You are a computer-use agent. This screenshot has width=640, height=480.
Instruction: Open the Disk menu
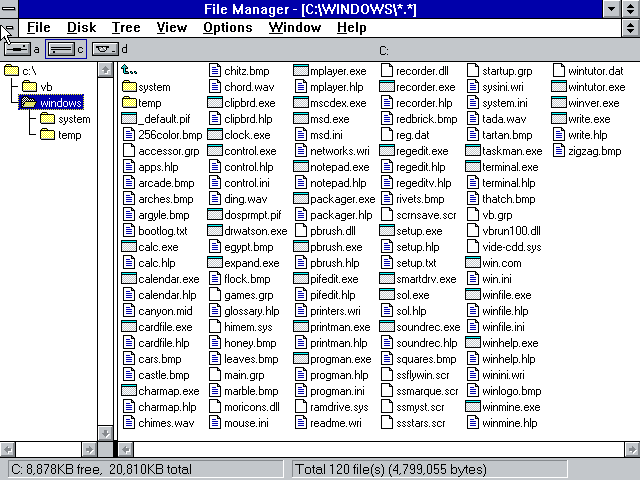tap(81, 28)
